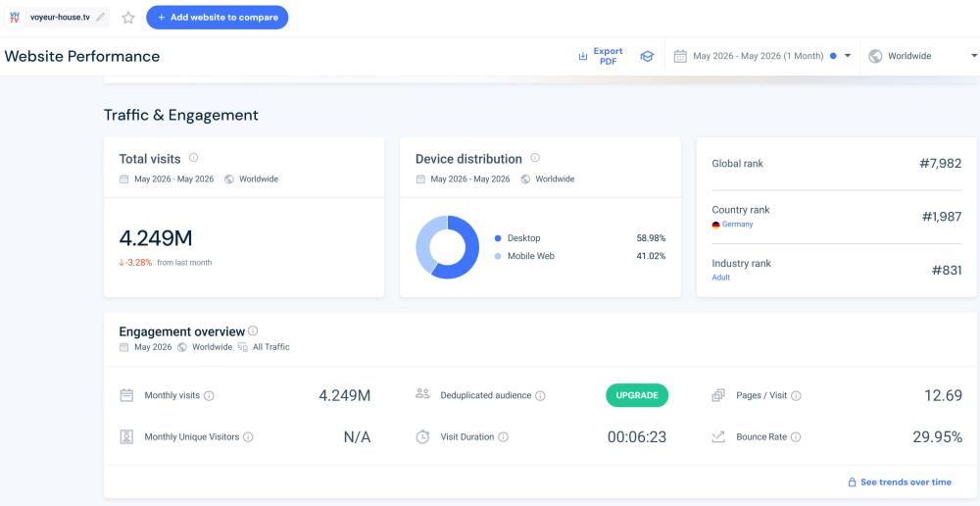Click the Industry rank value #831
Image resolution: width=980 pixels, height=506 pixels.
[947, 271]
